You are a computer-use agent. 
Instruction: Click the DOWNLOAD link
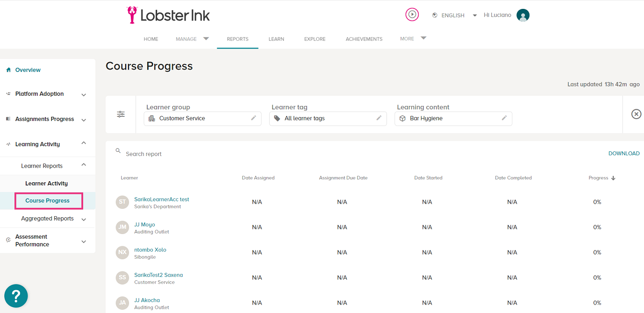tap(624, 154)
